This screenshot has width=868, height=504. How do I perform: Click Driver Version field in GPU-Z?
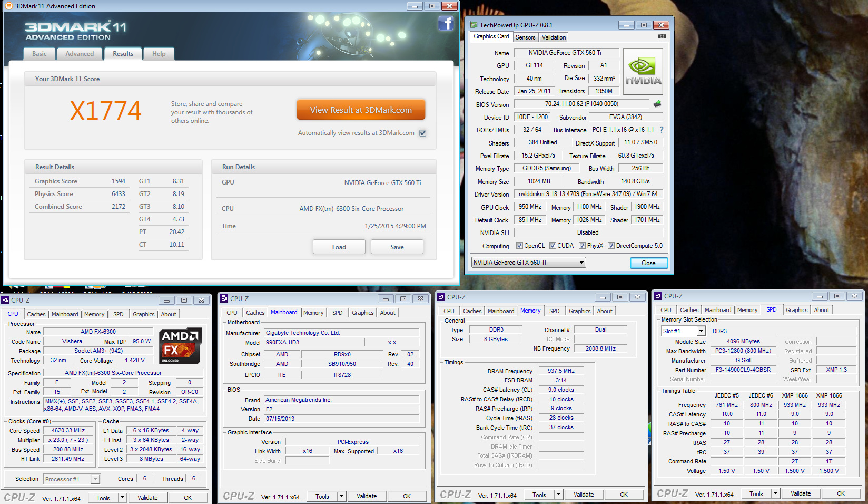pyautogui.click(x=588, y=194)
